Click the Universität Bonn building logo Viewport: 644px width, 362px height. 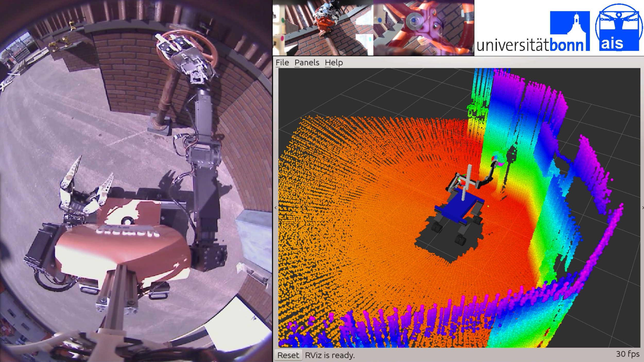click(570, 31)
